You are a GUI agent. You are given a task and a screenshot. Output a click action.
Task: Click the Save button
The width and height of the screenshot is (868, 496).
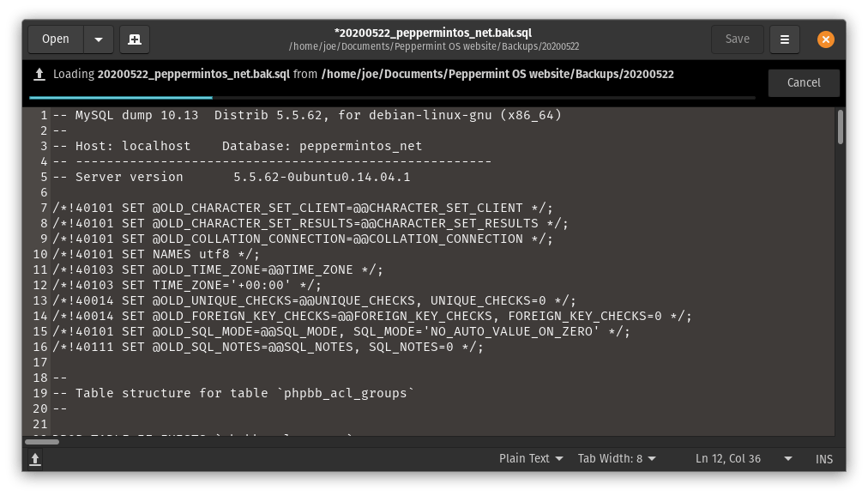738,39
